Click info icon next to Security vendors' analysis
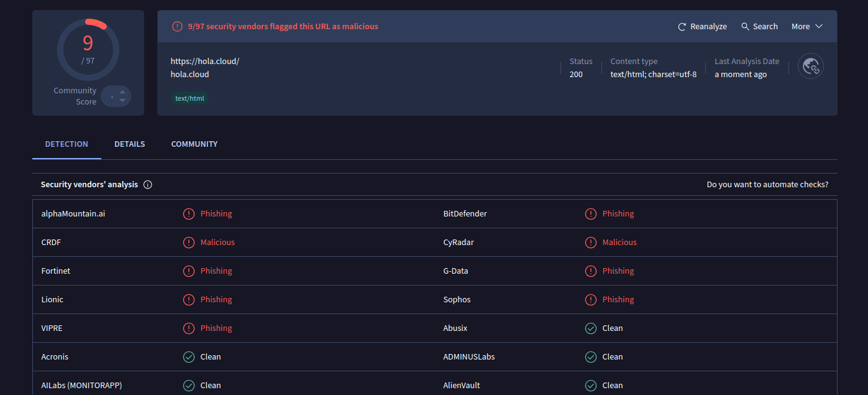The height and width of the screenshot is (395, 868). pos(148,185)
